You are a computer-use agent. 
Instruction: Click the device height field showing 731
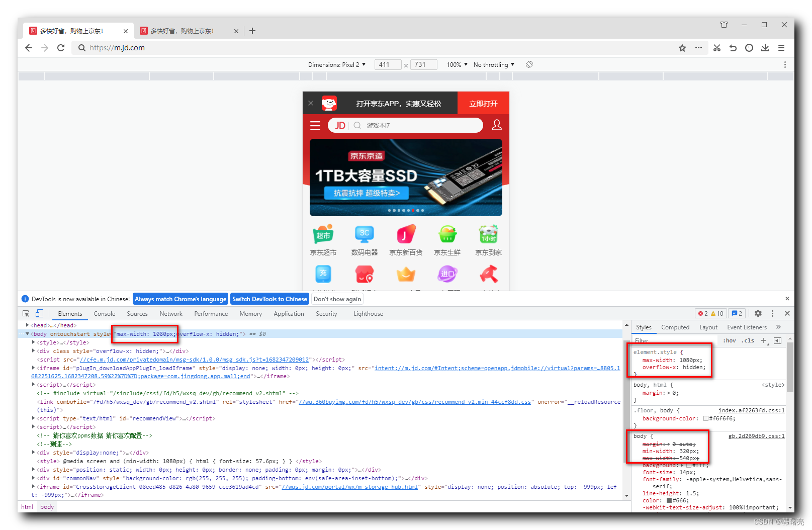coord(424,64)
